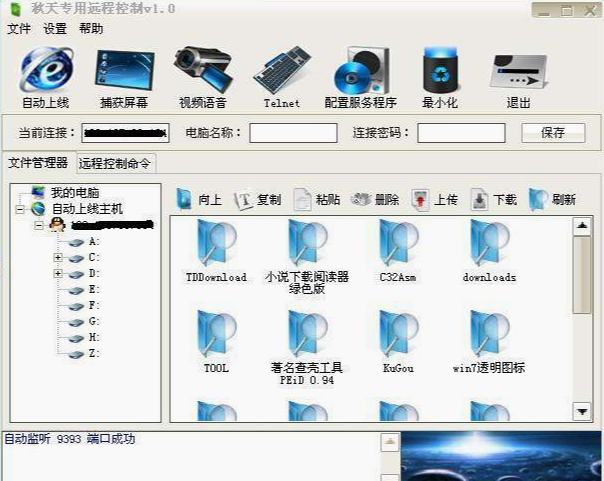
Task: Click the 上传 upload icon
Action: point(421,199)
